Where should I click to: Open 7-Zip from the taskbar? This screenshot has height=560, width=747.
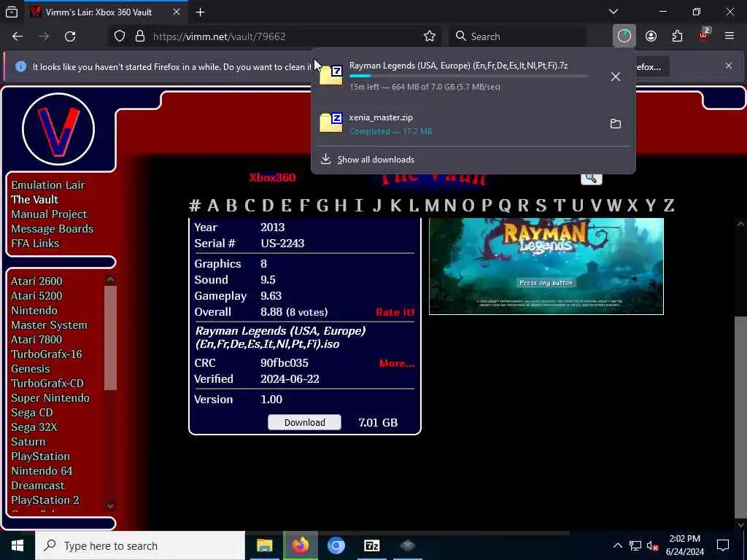(x=371, y=545)
